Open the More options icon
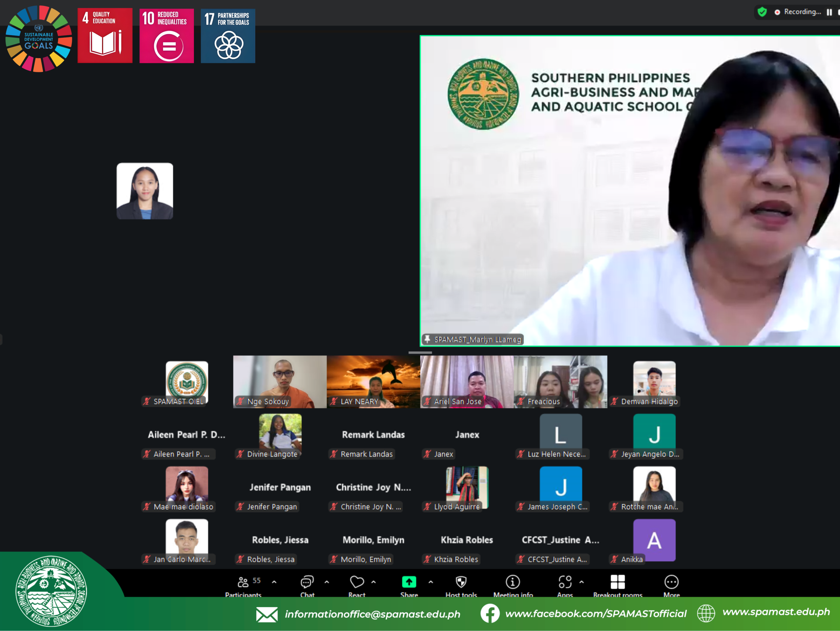840x631 pixels. (x=671, y=582)
